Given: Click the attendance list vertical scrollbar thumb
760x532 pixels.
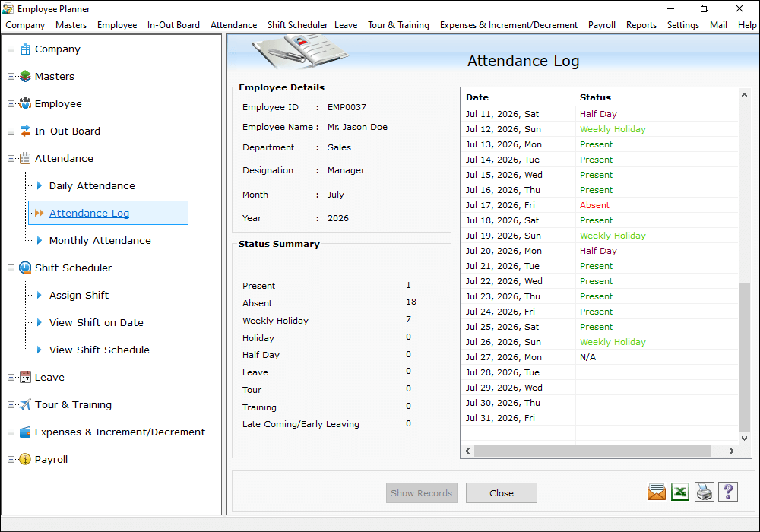Looking at the screenshot, I should 744,356.
